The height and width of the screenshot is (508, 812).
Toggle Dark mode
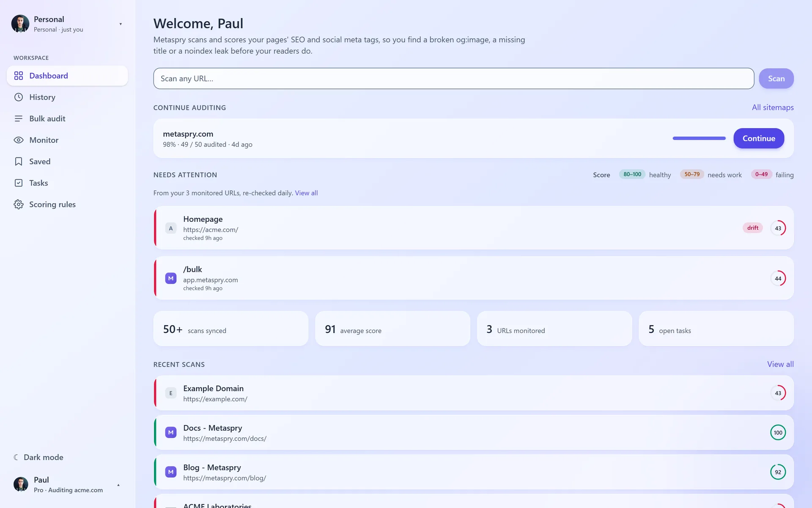pos(39,457)
